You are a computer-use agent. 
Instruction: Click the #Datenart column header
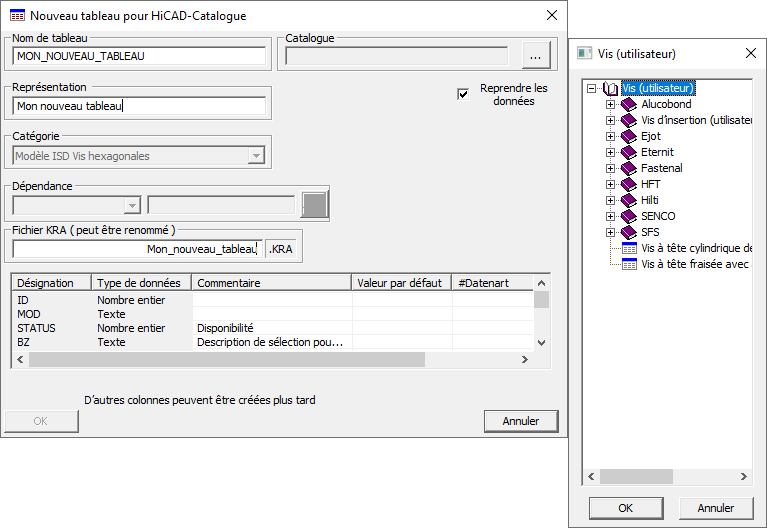pyautogui.click(x=493, y=283)
